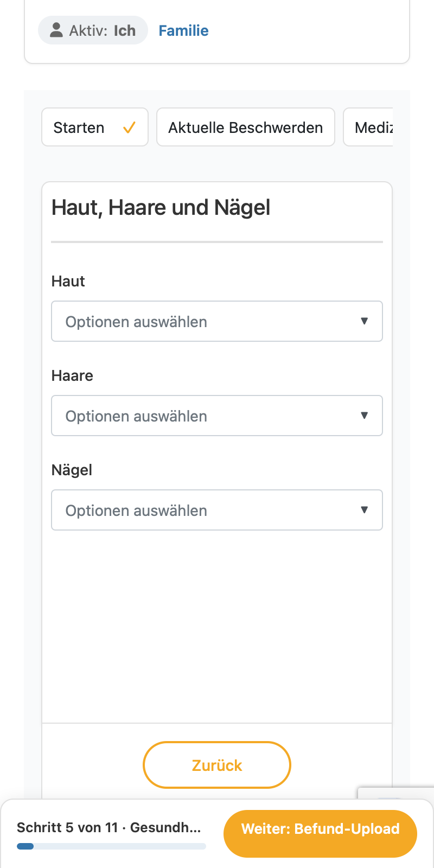434x868 pixels.
Task: Open the Nägel options select field
Action: tap(217, 510)
